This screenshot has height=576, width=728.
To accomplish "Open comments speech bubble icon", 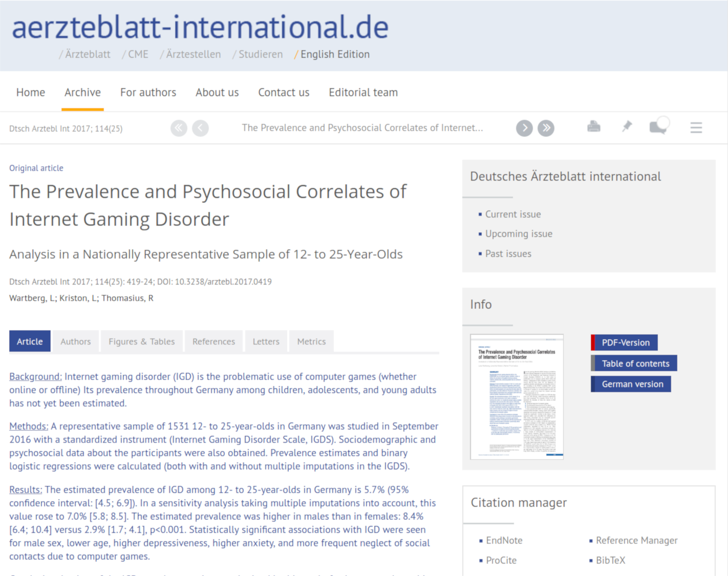I will 659,127.
